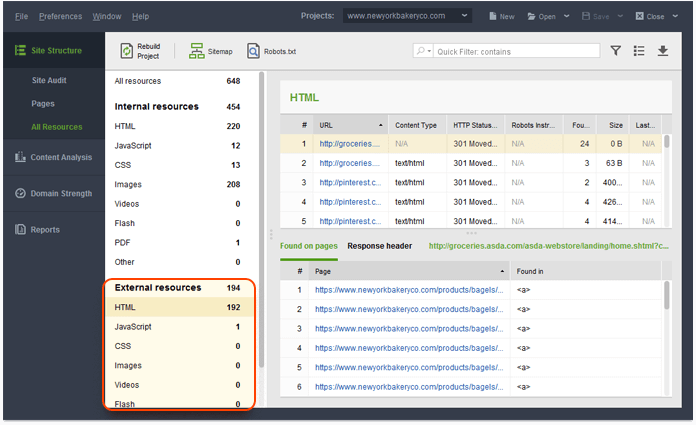This screenshot has width=696, height=425.
Task: Expand the Save dropdown arrow
Action: (x=620, y=16)
